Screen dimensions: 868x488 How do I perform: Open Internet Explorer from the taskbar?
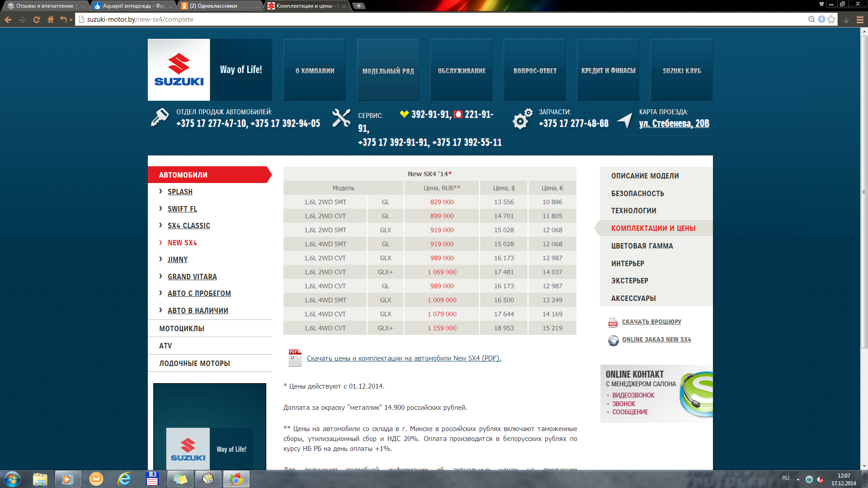[x=124, y=479]
